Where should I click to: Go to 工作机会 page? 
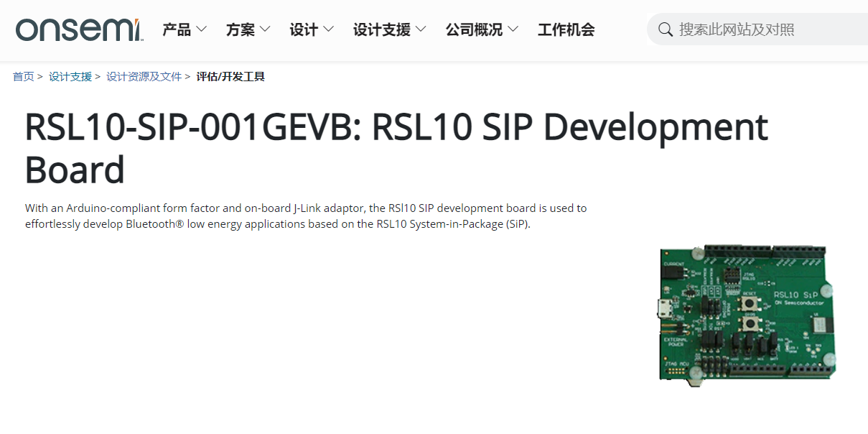pos(566,29)
